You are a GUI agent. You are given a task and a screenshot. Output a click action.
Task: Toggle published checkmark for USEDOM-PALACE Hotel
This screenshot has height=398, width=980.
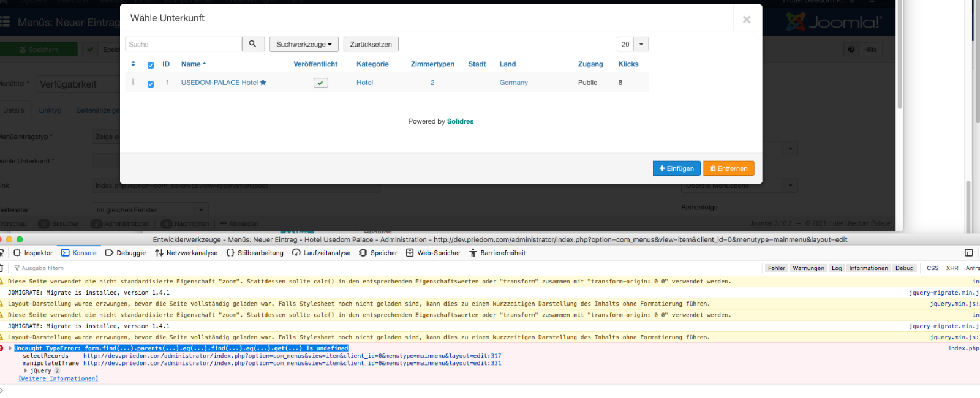pos(320,83)
